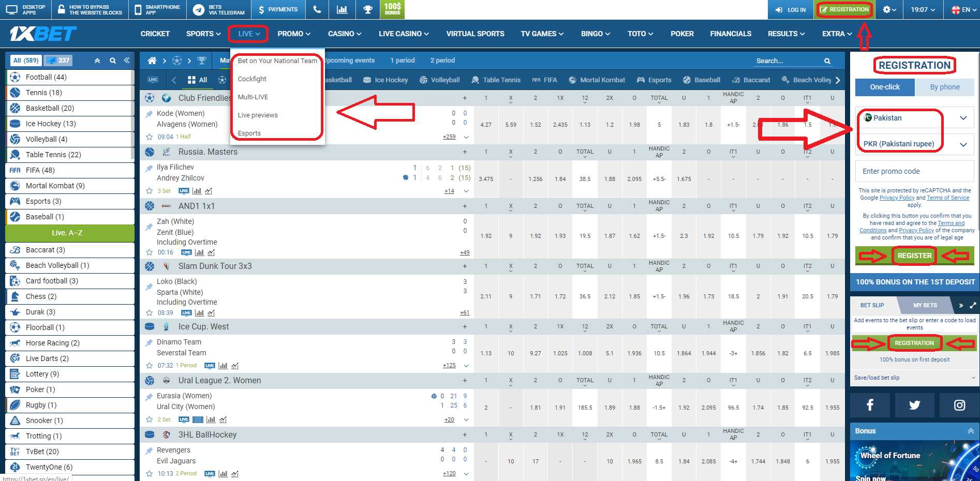
Task: Favorite the Revengers vs Evil Jaguars match
Action: tap(150, 474)
